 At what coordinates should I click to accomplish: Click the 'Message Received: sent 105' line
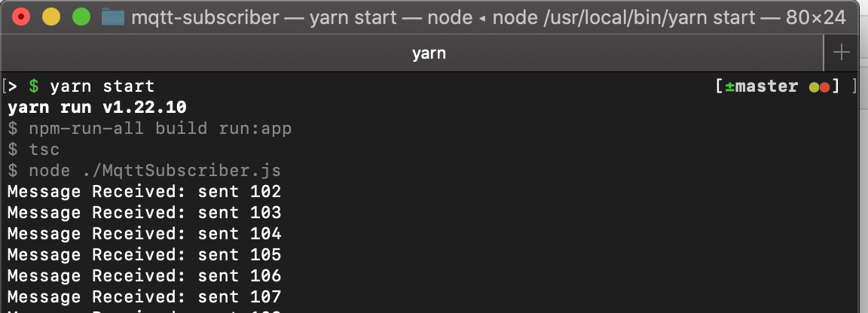click(144, 255)
